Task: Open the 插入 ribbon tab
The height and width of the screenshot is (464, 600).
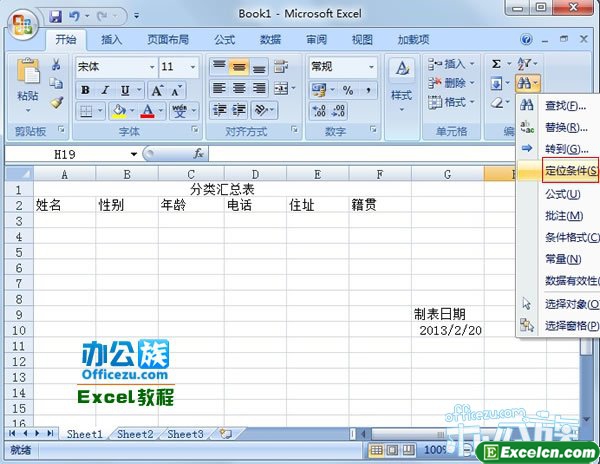Action: 111,39
